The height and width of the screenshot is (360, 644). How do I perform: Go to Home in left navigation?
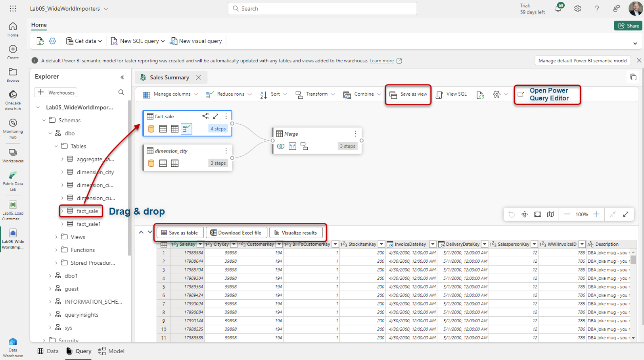coord(13,29)
